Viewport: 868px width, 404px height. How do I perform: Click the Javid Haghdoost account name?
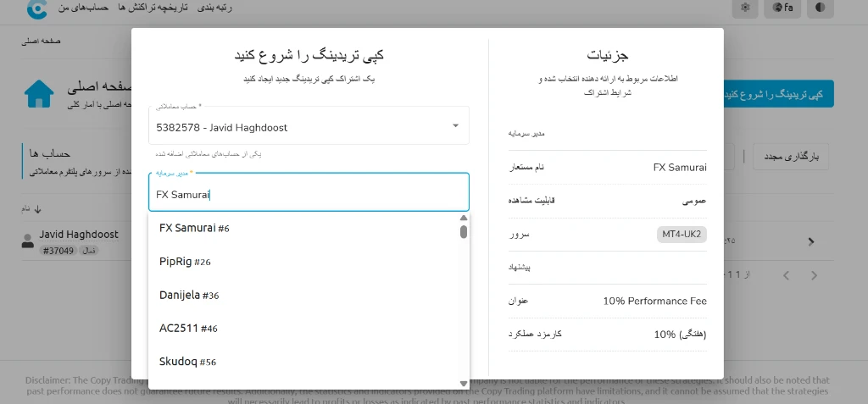tap(79, 235)
